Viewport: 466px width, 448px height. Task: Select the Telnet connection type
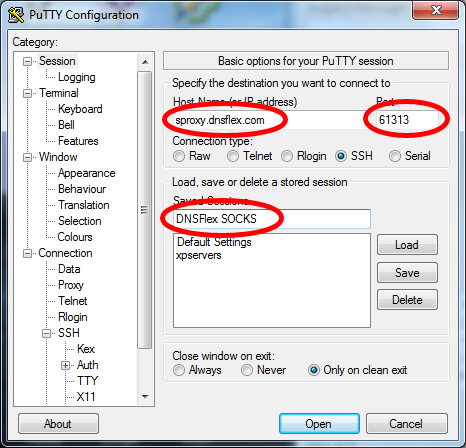click(233, 156)
